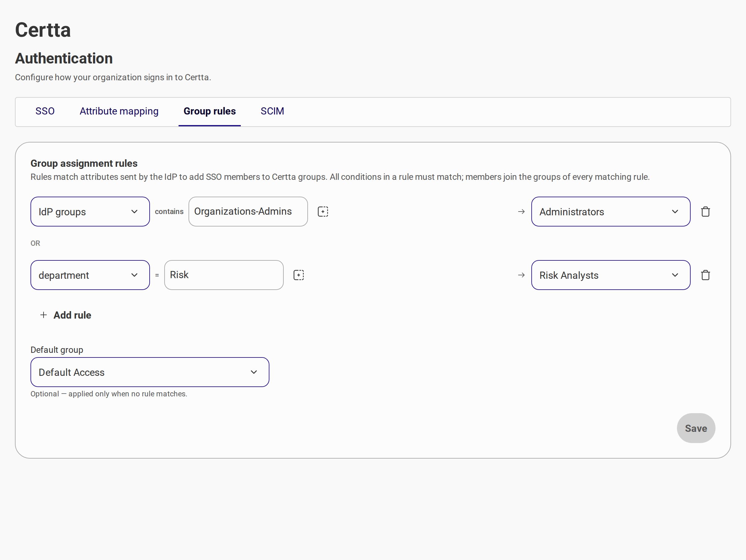Click the 'Optional — applied only' hint text
Viewport: 746px width, 560px height.
(109, 394)
